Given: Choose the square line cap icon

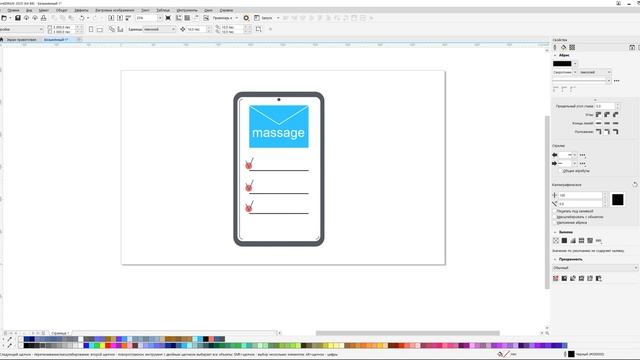Looking at the screenshot, I should (616, 123).
